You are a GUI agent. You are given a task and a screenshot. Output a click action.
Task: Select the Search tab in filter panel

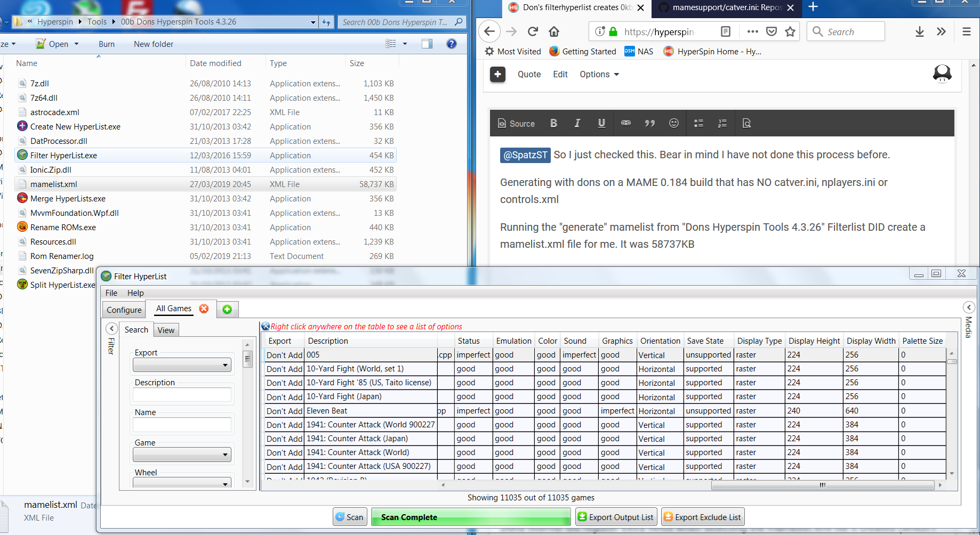136,329
